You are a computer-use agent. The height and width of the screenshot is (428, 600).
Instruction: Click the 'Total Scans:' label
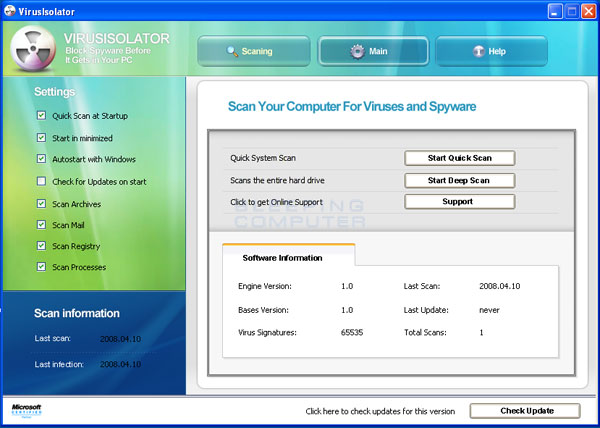click(x=425, y=333)
